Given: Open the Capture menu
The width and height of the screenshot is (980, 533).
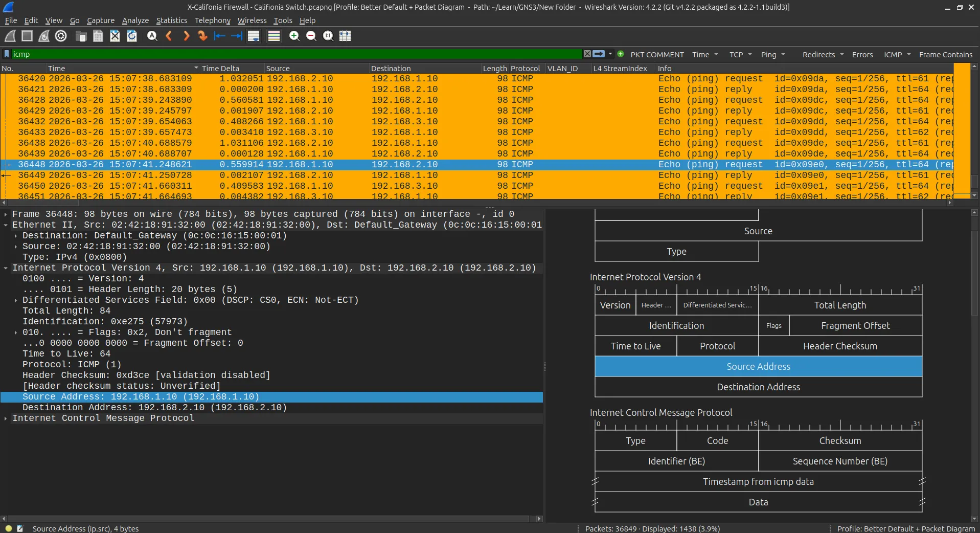Looking at the screenshot, I should tap(101, 20).
